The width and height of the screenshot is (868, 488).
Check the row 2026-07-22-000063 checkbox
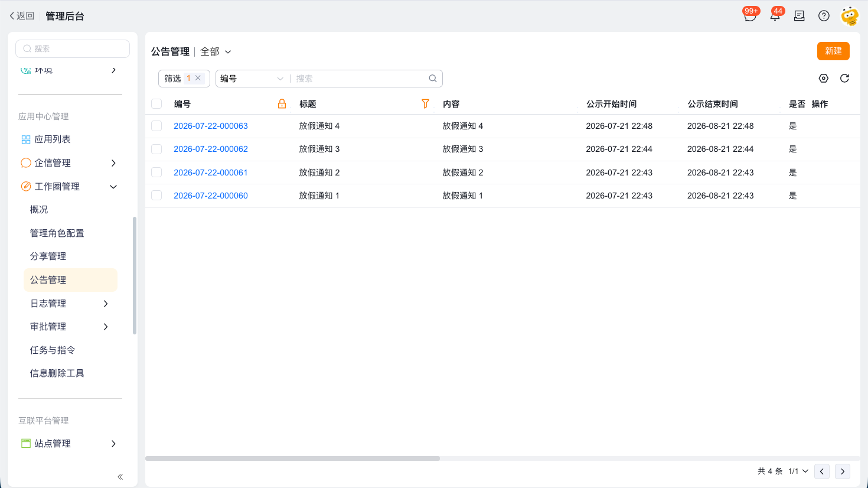156,126
